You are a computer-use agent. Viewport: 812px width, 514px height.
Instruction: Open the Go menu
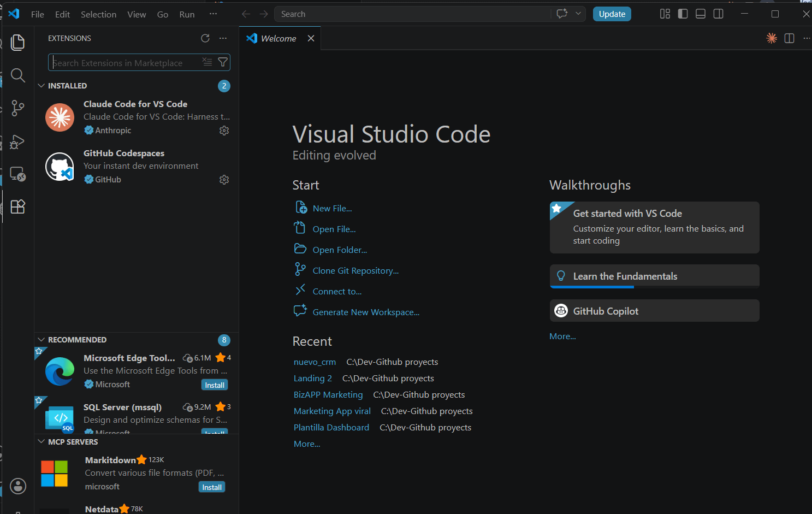[x=163, y=14]
